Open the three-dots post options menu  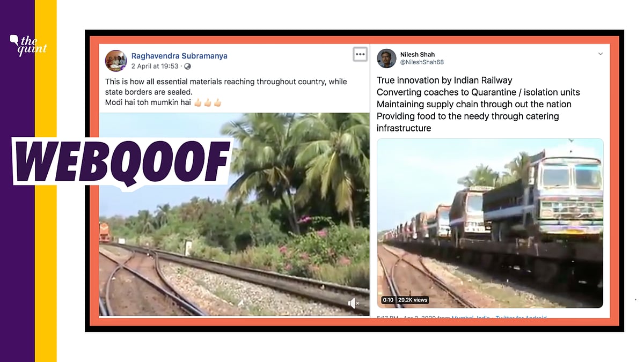tap(360, 54)
